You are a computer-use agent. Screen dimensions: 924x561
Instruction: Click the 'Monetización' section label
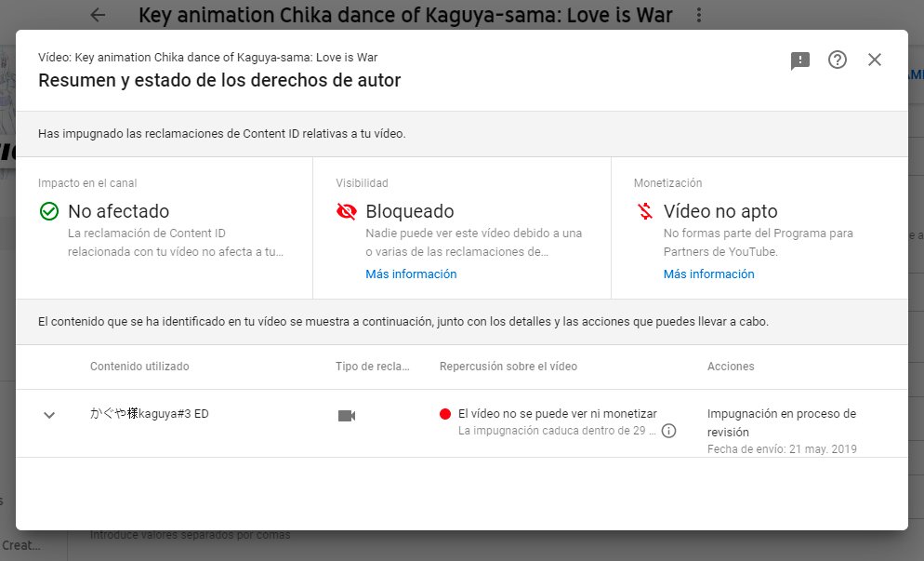pyautogui.click(x=667, y=183)
